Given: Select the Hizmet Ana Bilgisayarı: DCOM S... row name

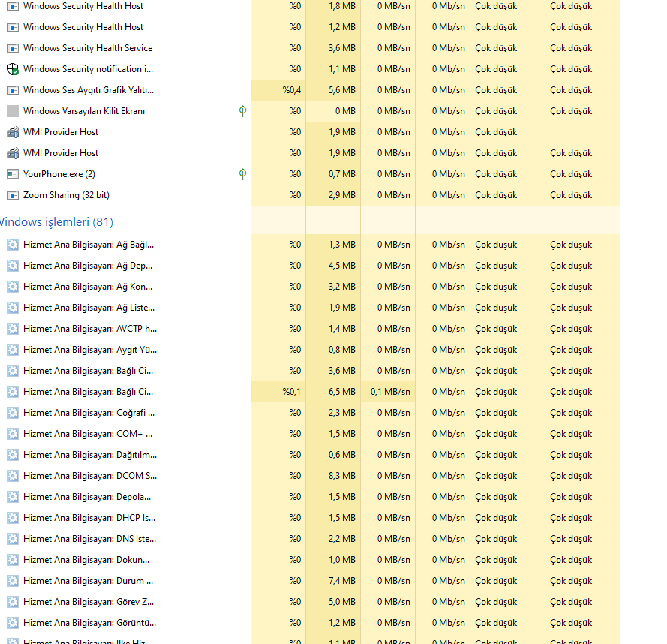Looking at the screenshot, I should click(x=90, y=476).
